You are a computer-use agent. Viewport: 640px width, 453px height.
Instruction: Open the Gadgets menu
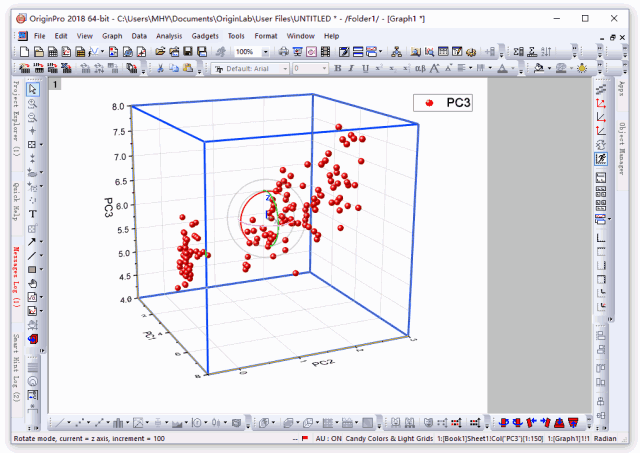point(205,36)
